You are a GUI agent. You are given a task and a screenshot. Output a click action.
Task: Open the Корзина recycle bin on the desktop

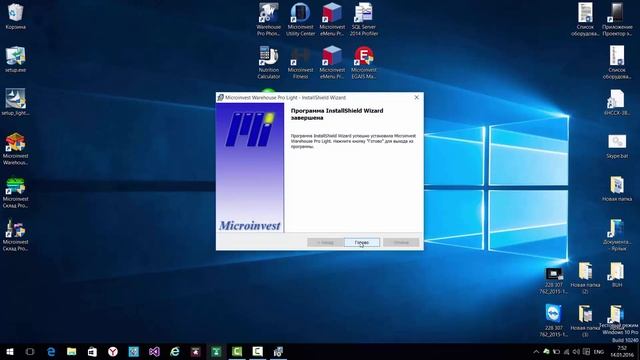point(16,17)
